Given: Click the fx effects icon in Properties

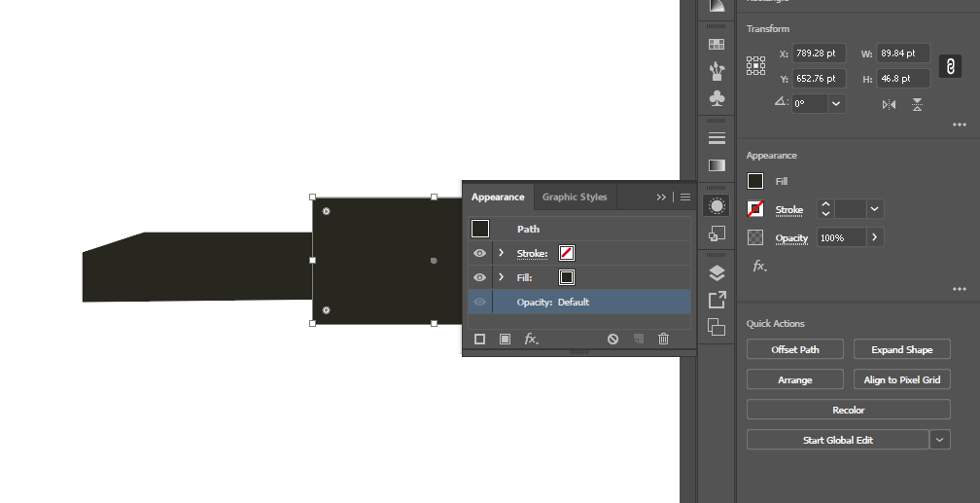Looking at the screenshot, I should 759,267.
